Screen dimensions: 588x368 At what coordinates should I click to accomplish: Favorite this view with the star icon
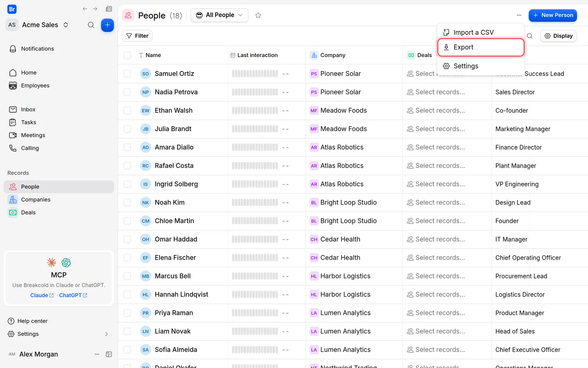click(x=258, y=15)
